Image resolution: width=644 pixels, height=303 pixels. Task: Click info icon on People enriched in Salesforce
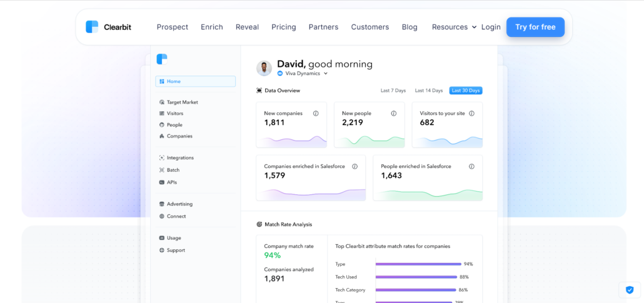(471, 166)
